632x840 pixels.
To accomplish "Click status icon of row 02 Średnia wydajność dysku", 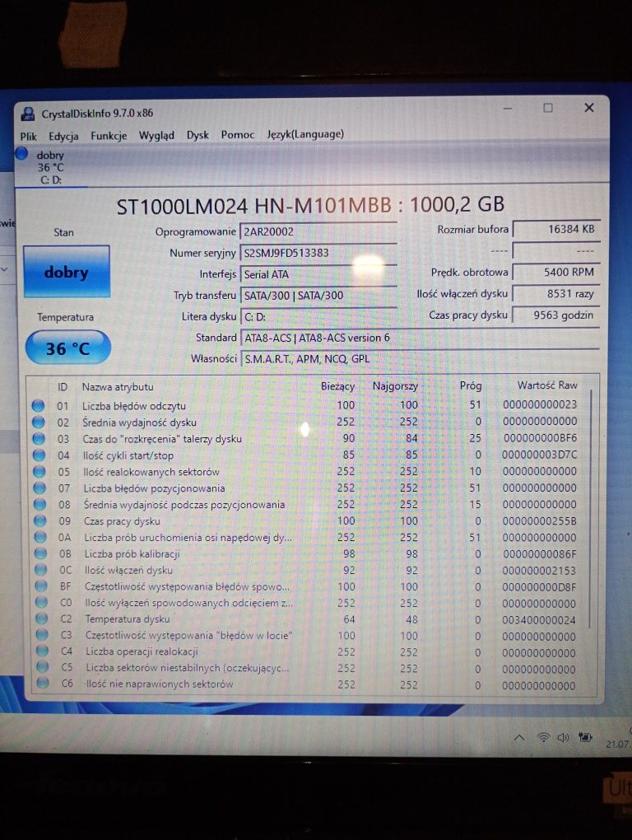I will click(x=39, y=422).
